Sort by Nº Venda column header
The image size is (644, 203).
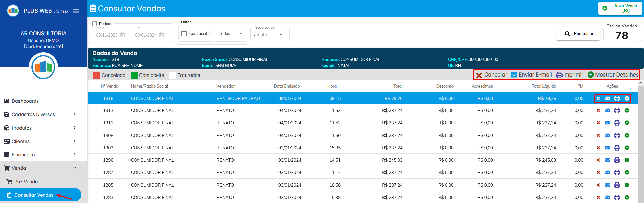coord(110,86)
